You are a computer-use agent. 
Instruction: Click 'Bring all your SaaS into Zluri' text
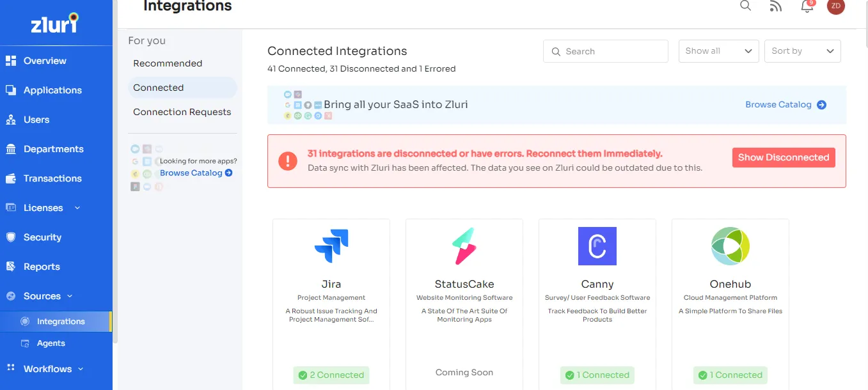396,104
